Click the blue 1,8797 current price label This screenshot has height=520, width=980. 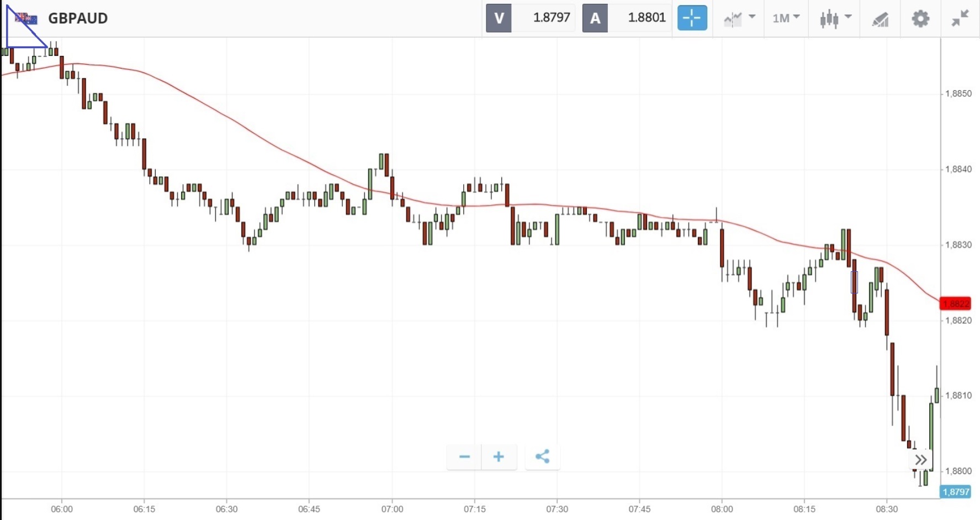(956, 492)
